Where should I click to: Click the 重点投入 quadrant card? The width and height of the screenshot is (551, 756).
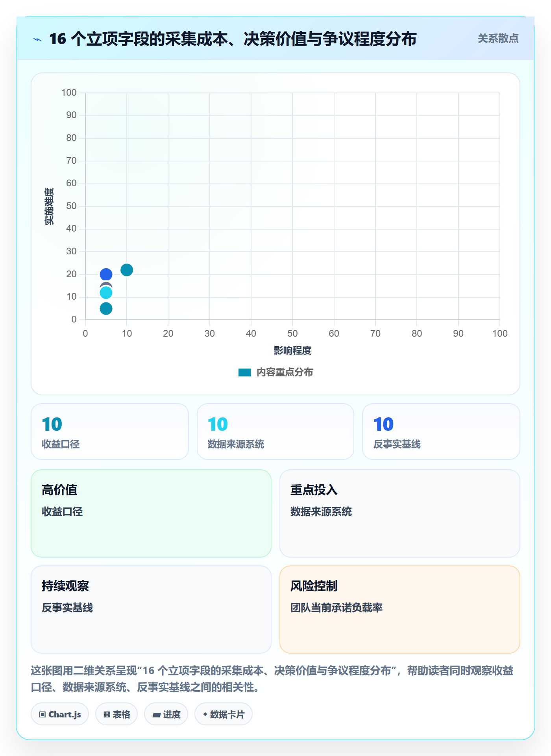point(400,513)
